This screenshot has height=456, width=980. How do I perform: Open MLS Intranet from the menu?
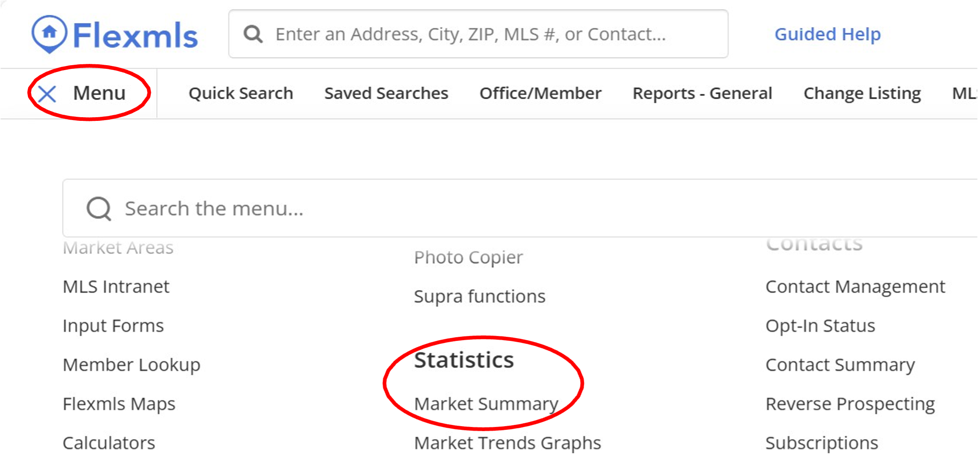(116, 287)
